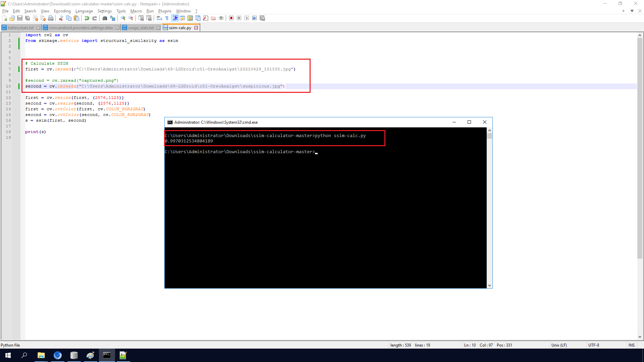
Task: Click the Undo arrow icon
Action: (x=87, y=18)
